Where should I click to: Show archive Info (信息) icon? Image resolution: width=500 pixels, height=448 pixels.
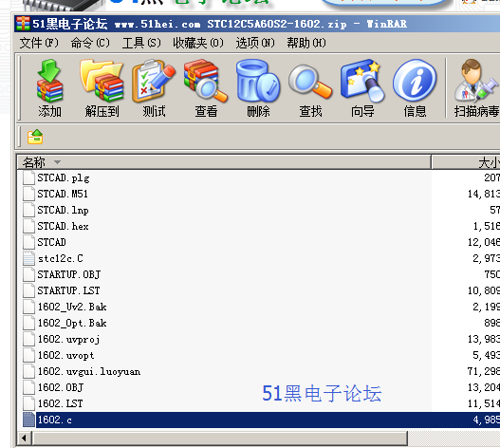415,88
